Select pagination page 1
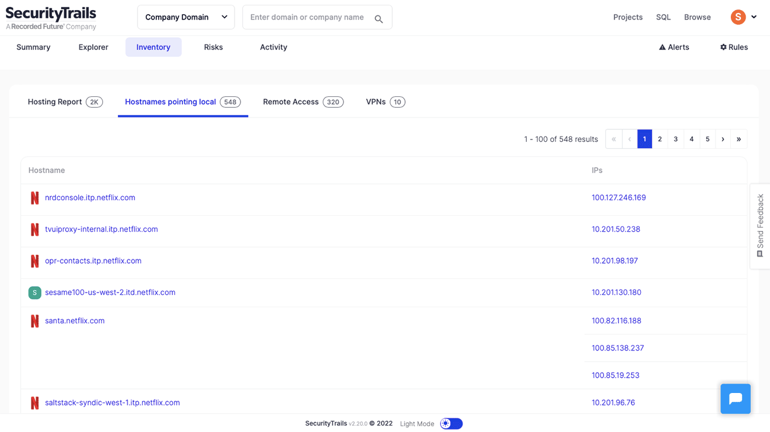The height and width of the screenshot is (432, 770). tap(644, 139)
